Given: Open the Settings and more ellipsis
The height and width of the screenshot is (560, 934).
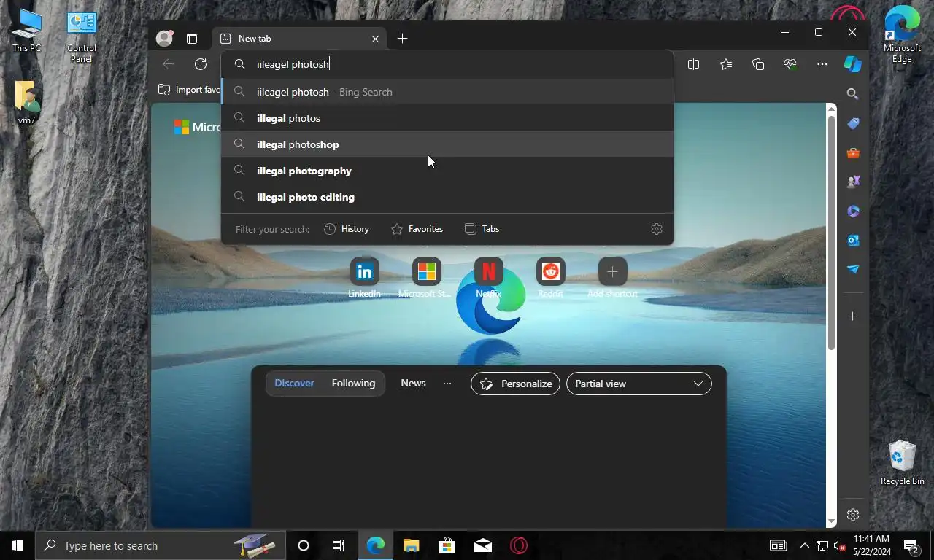Looking at the screenshot, I should [822, 64].
